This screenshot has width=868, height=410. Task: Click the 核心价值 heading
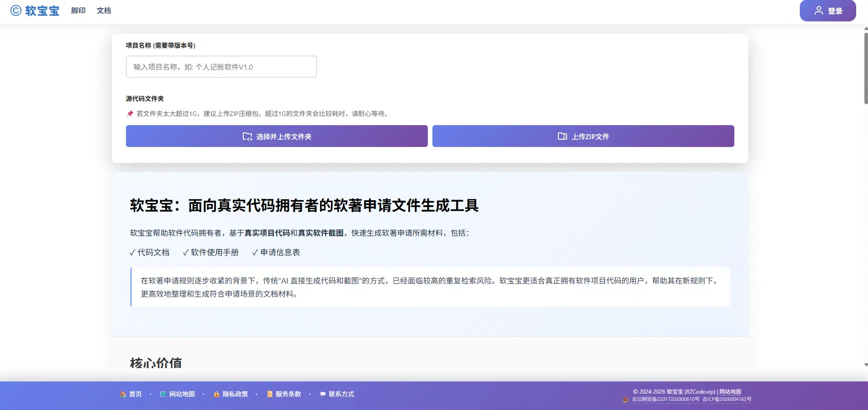point(156,363)
